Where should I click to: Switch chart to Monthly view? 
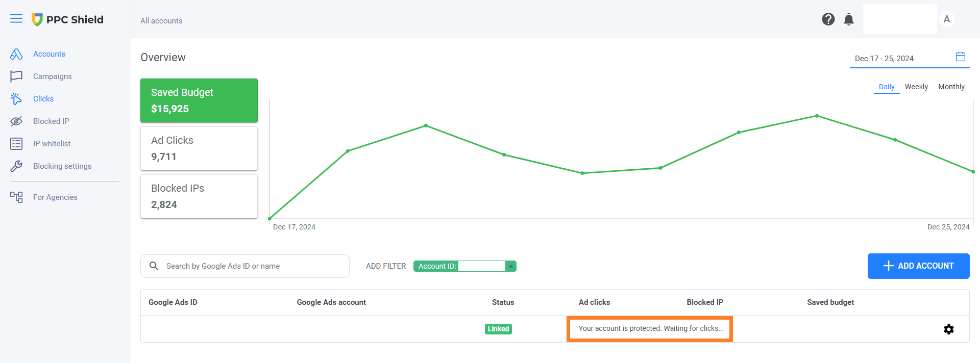pyautogui.click(x=951, y=87)
